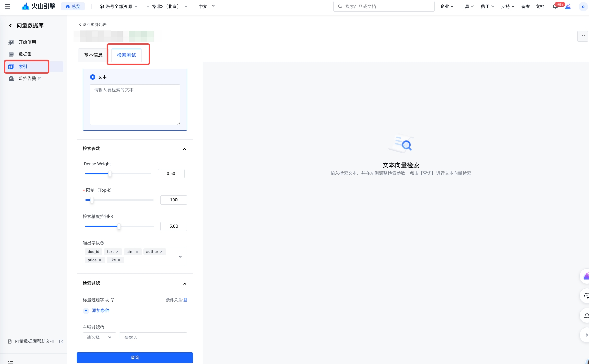Click the 开始使用 rocket icon
This screenshot has height=364, width=589.
coord(11,42)
